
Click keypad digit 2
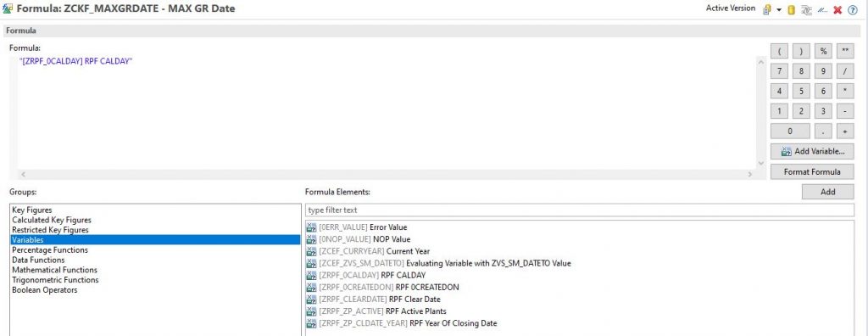tap(801, 111)
